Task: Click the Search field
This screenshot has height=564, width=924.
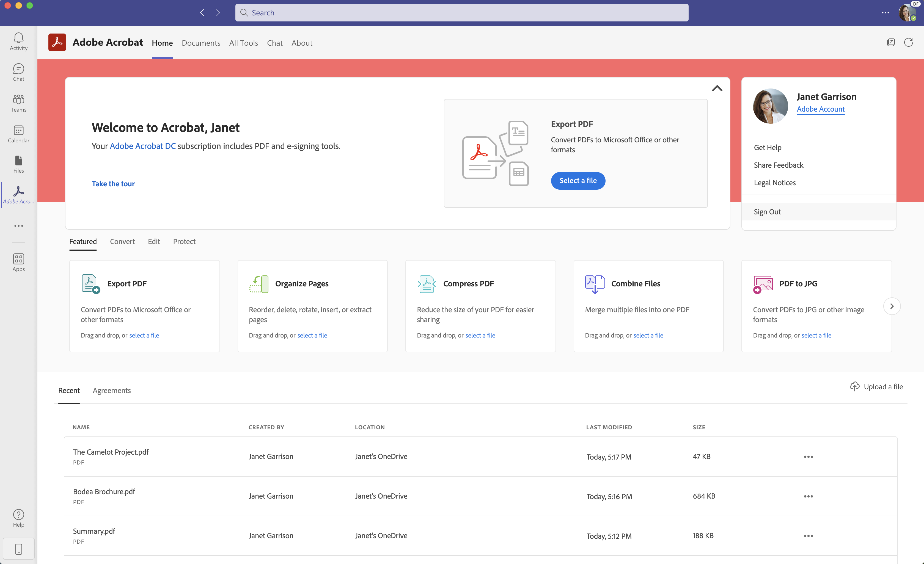Action: pos(461,12)
